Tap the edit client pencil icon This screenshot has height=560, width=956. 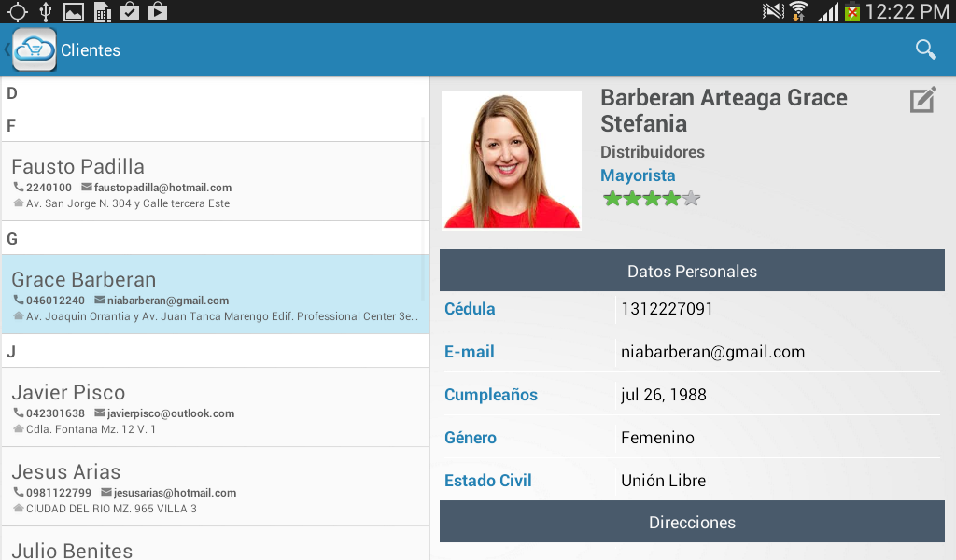click(922, 100)
